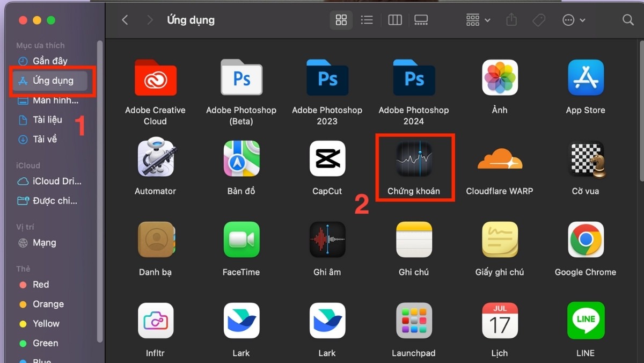Launch the LINE app
The width and height of the screenshot is (644, 363).
click(x=586, y=321)
